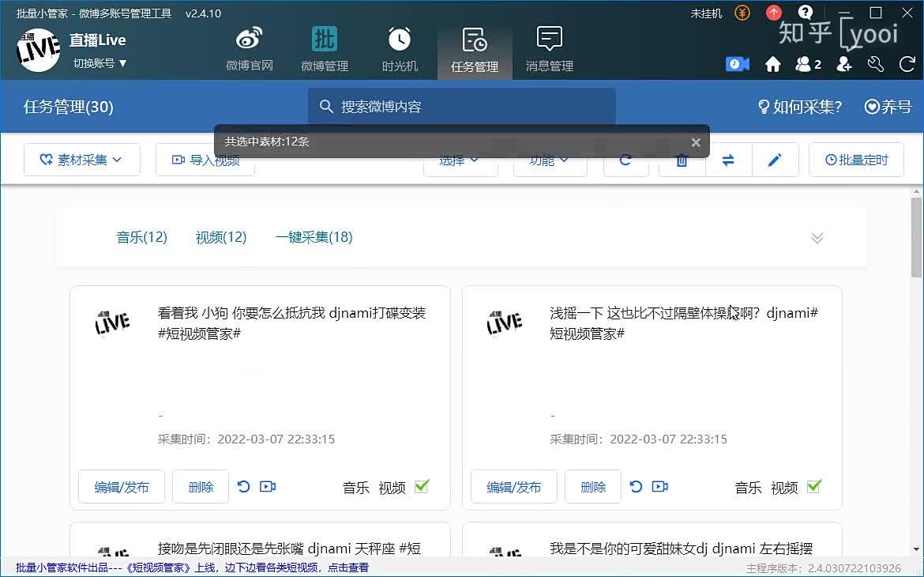Click the LIVE avatar on 看看我 小狗 card
This screenshot has height=577, width=924.
tap(113, 322)
